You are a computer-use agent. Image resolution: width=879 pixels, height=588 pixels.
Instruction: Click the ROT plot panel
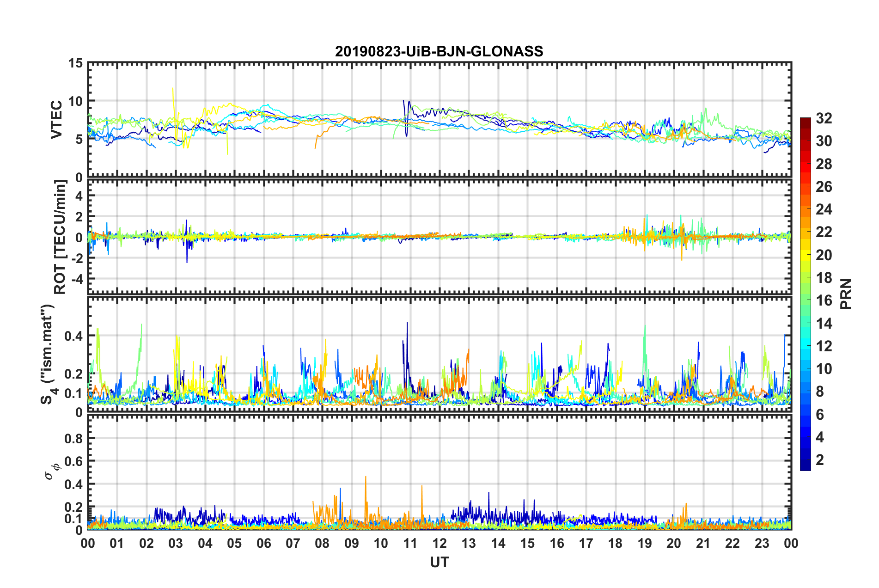(x=439, y=237)
